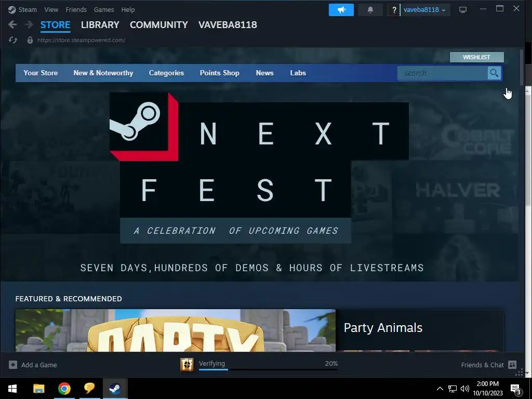The image size is (532, 399).
Task: Click the magnifying glass search button
Action: [x=495, y=73]
